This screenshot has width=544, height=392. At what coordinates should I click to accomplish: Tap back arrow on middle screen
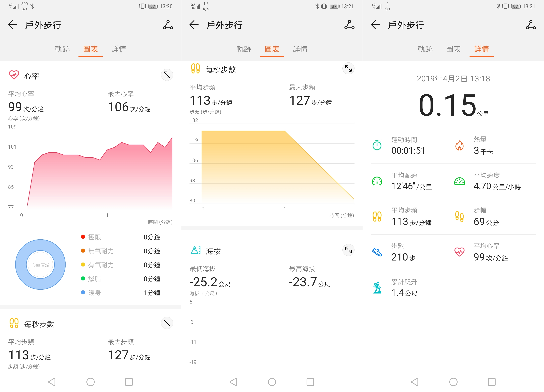tap(194, 25)
